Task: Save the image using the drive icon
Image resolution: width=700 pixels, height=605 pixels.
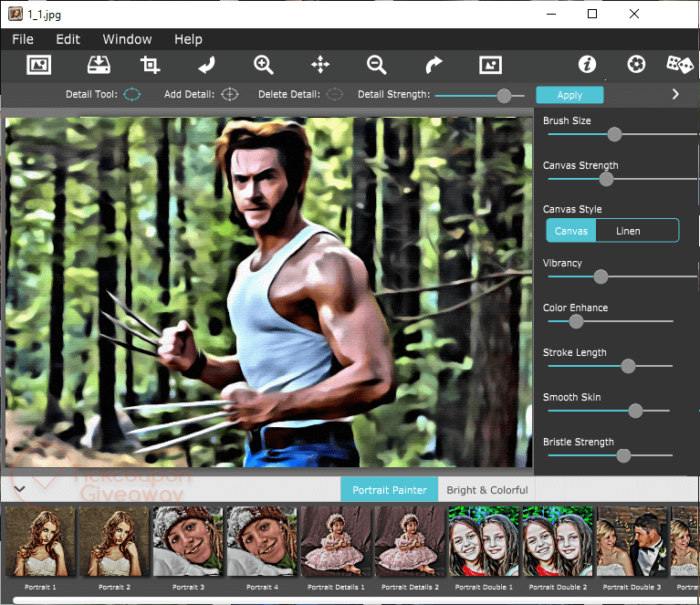Action: coord(99,65)
